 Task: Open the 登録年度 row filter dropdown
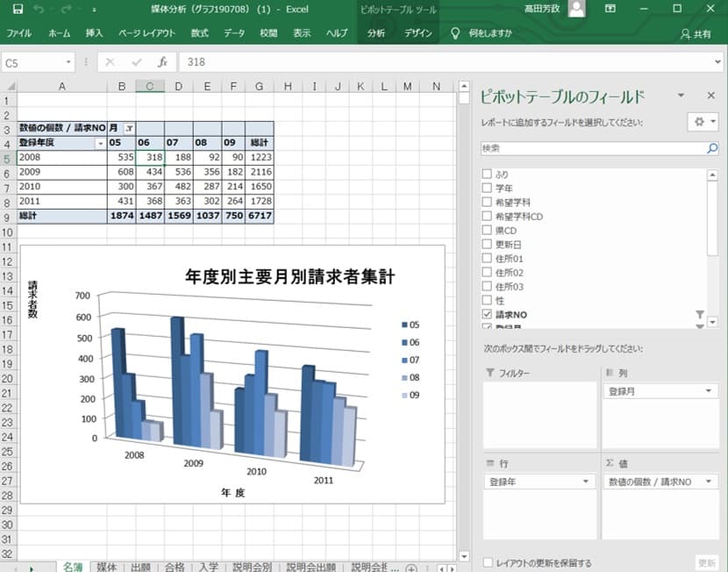point(100,143)
